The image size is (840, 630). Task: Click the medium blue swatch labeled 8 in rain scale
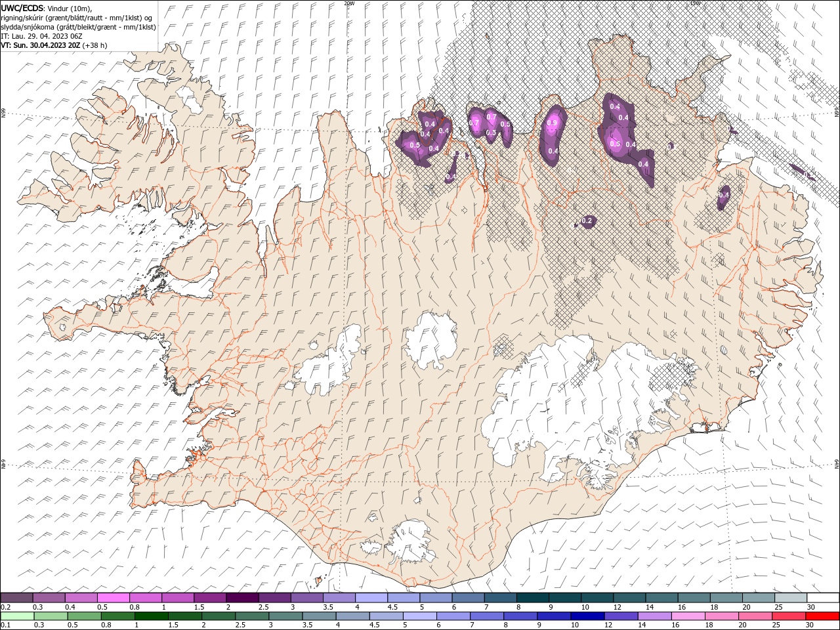[x=520, y=616]
